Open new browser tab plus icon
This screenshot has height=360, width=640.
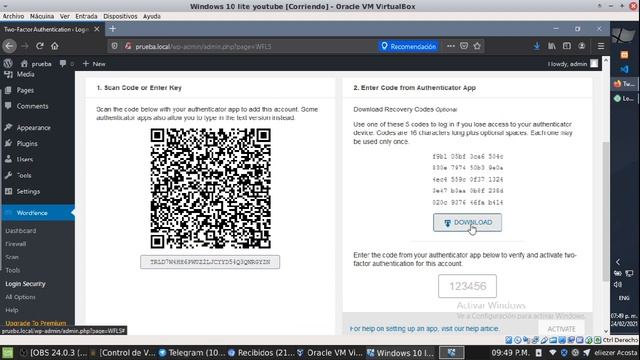click(x=113, y=29)
